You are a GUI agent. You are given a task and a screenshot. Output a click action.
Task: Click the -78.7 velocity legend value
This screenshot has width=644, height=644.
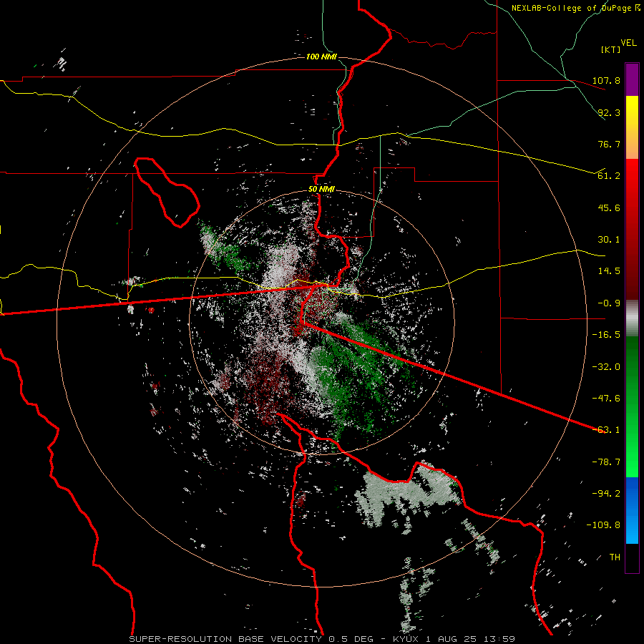tap(606, 462)
